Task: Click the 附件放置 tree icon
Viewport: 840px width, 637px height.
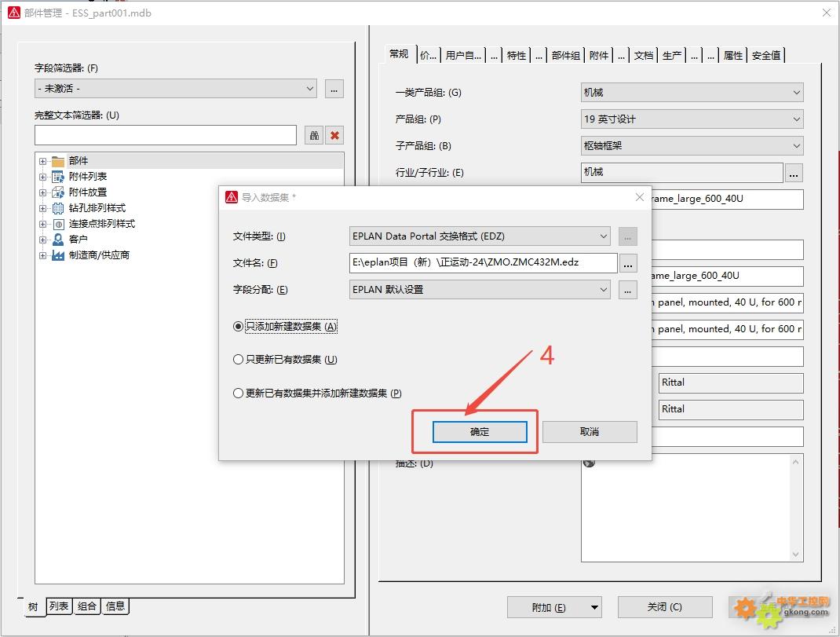Action: [x=58, y=192]
